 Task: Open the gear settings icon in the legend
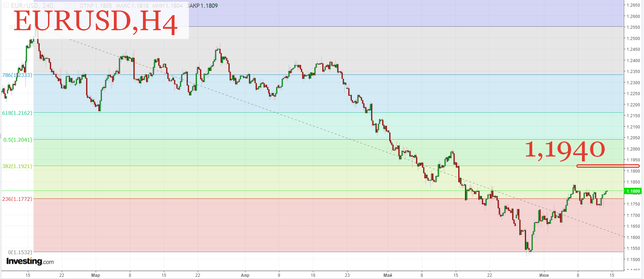tap(73, 6)
